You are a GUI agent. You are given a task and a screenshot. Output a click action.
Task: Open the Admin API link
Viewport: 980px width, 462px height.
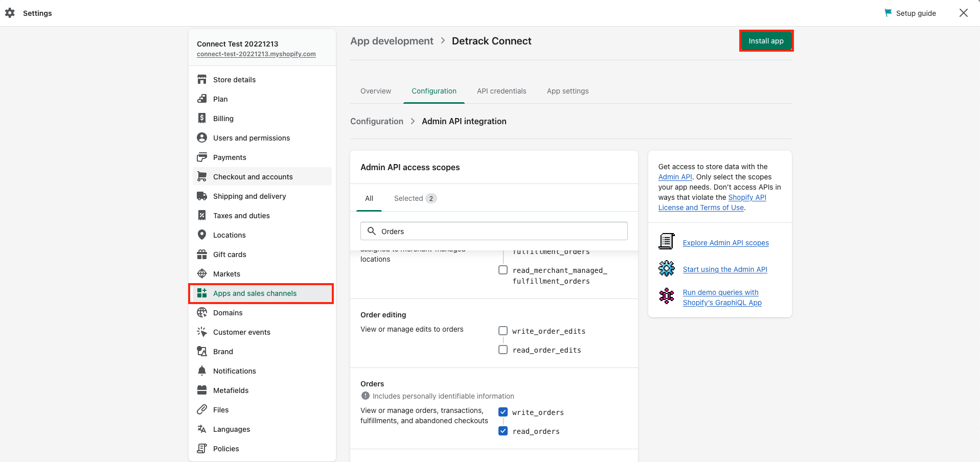pos(675,177)
